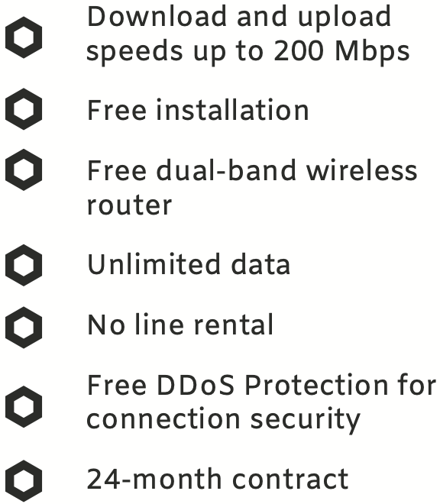Click the '24-month contract' text
Viewport: 440px width, 504px height.
pos(218,479)
